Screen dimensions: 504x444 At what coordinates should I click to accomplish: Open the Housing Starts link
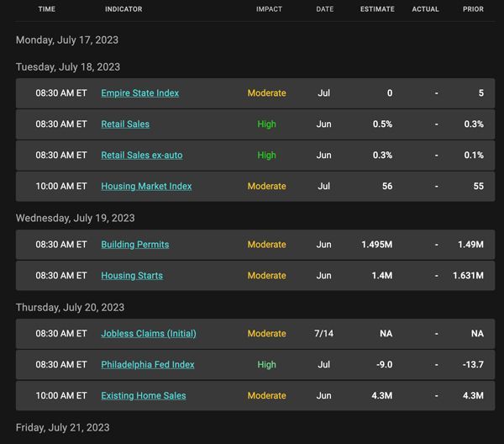(x=132, y=276)
